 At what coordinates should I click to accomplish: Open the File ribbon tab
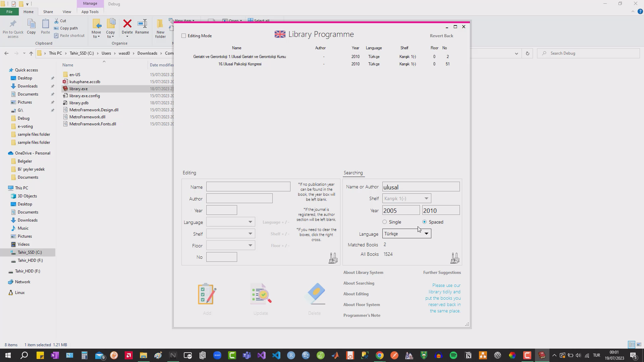click(x=9, y=12)
